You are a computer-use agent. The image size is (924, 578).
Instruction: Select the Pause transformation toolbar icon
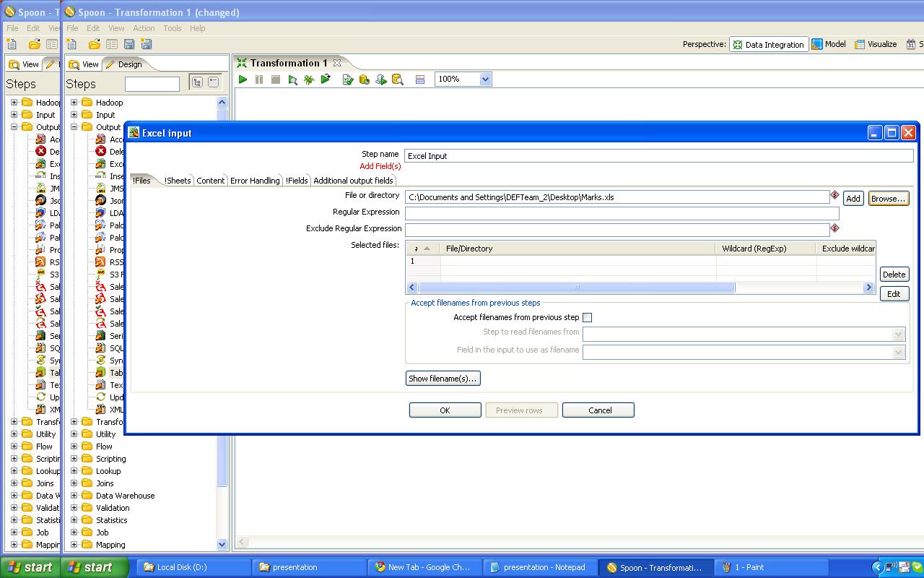[259, 79]
